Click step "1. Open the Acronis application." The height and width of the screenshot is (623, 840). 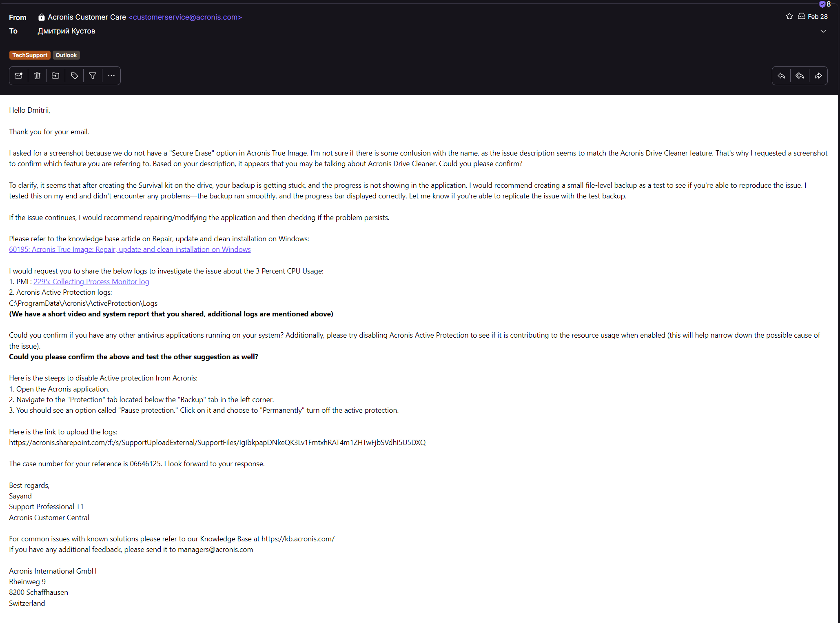click(59, 389)
